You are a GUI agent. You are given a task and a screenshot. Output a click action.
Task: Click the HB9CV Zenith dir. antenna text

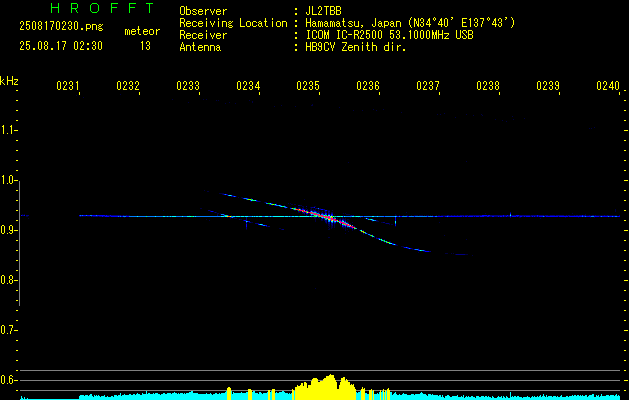pos(356,47)
